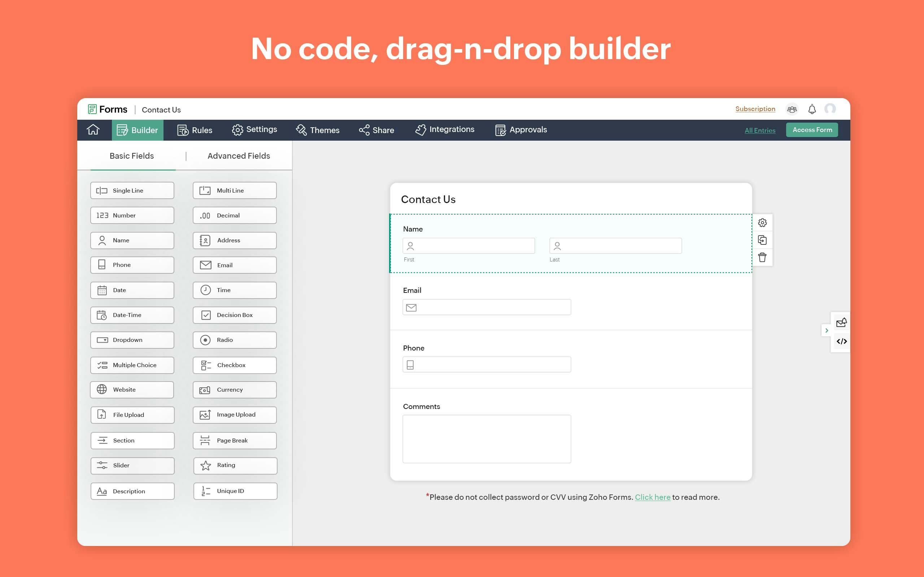Screen dimensions: 924x577
Task: Delete the Name field with the trash icon
Action: point(763,257)
